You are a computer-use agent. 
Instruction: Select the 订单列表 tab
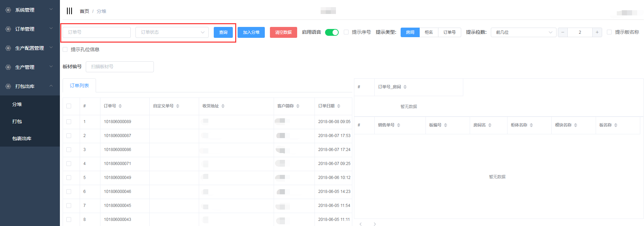tap(79, 86)
